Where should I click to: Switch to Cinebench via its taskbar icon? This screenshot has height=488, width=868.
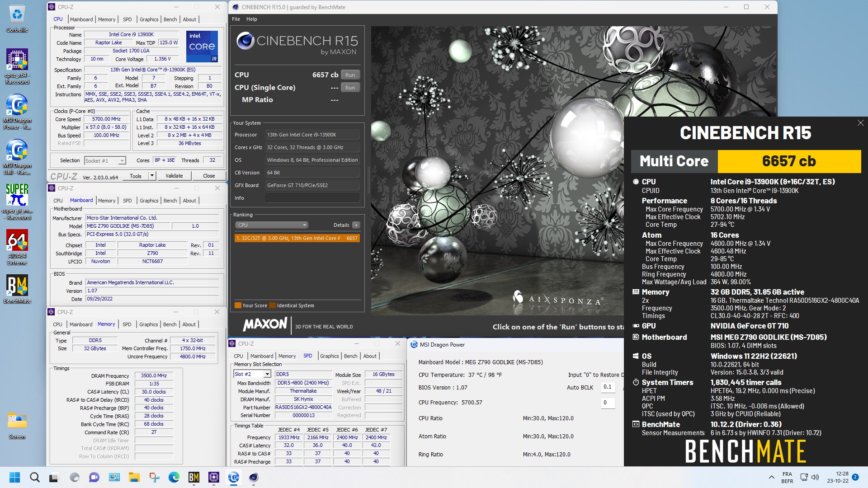[x=254, y=477]
